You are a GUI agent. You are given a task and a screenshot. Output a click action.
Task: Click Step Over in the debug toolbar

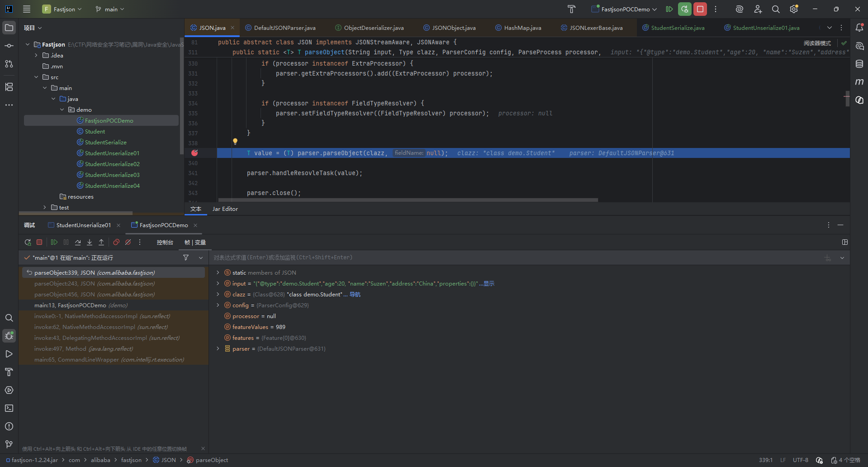tap(78, 243)
